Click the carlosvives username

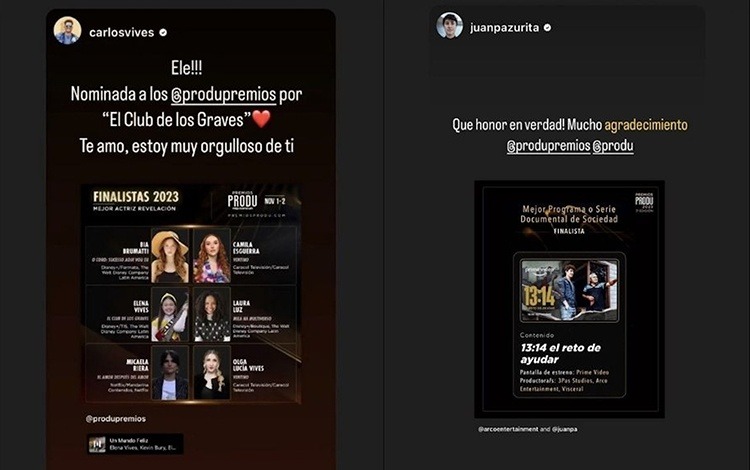121,33
